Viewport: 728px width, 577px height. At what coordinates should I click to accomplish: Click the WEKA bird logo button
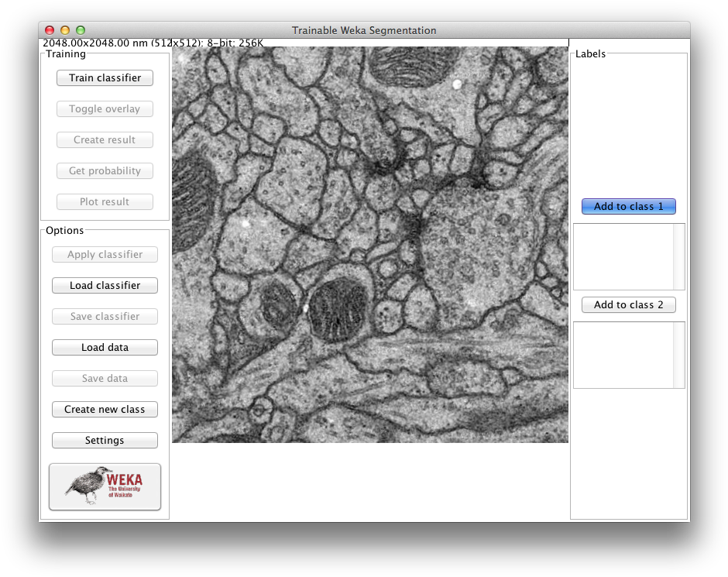[105, 486]
